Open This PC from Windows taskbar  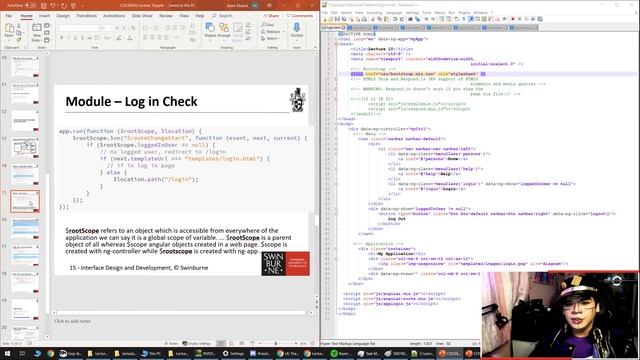point(151,353)
